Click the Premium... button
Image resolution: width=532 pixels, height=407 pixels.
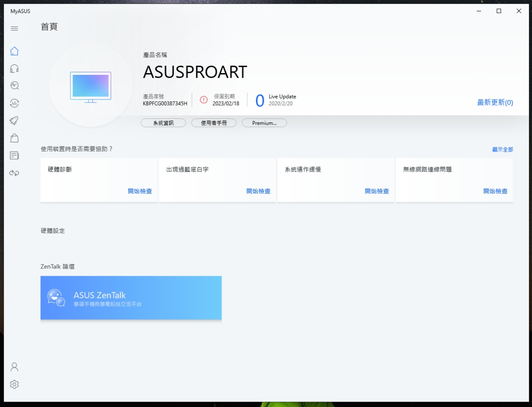point(264,123)
